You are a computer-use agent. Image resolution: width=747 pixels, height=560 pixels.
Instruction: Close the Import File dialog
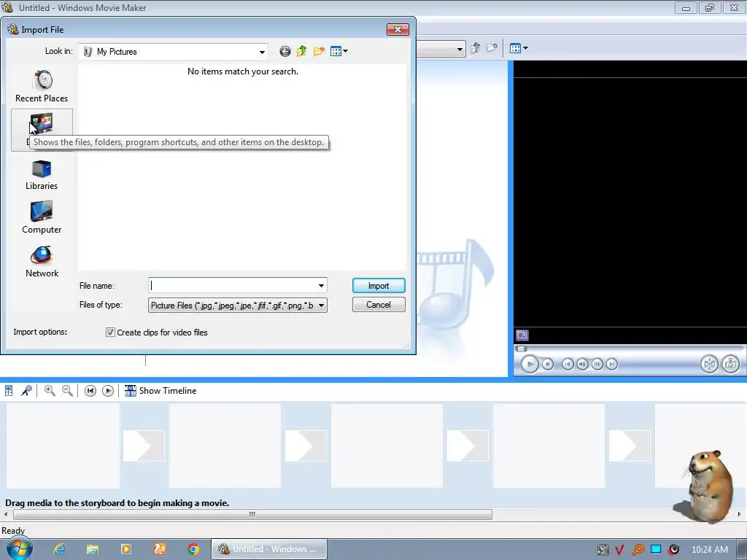398,29
